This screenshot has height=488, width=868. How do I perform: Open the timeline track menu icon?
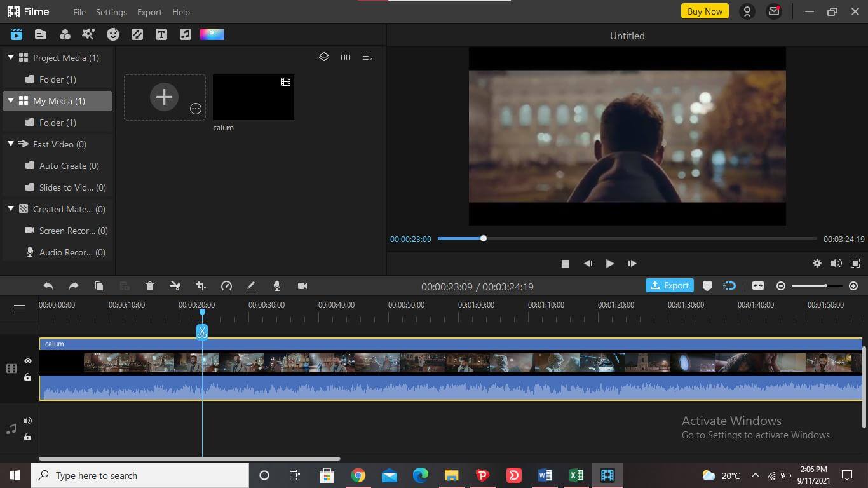[20, 309]
